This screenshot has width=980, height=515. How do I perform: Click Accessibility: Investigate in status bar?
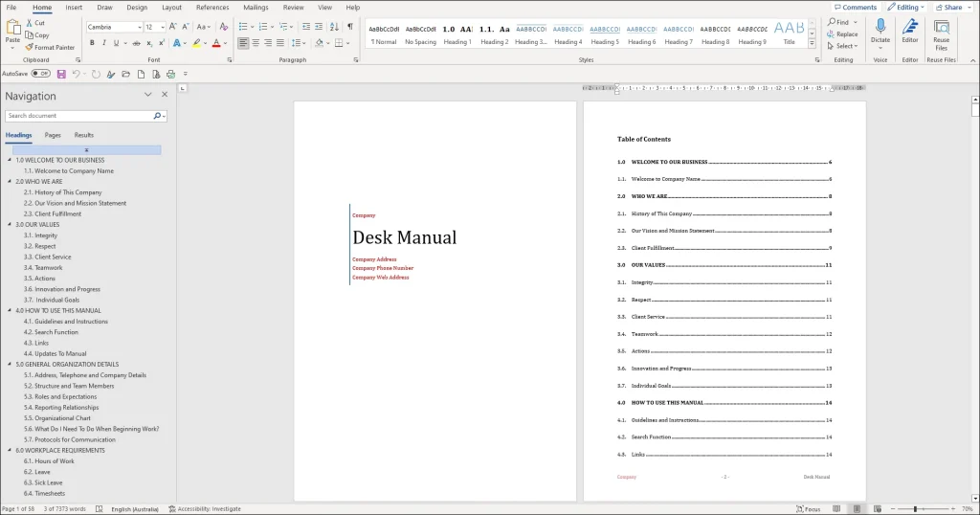205,508
